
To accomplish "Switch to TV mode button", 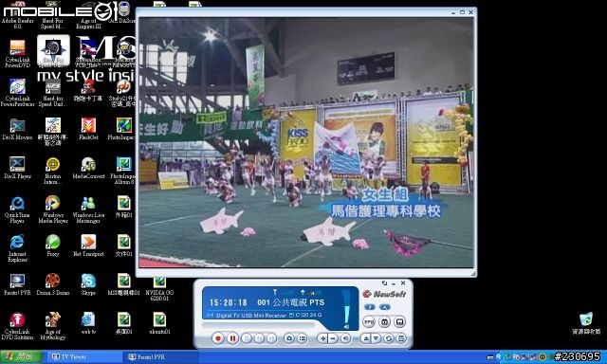I will click(384, 321).
